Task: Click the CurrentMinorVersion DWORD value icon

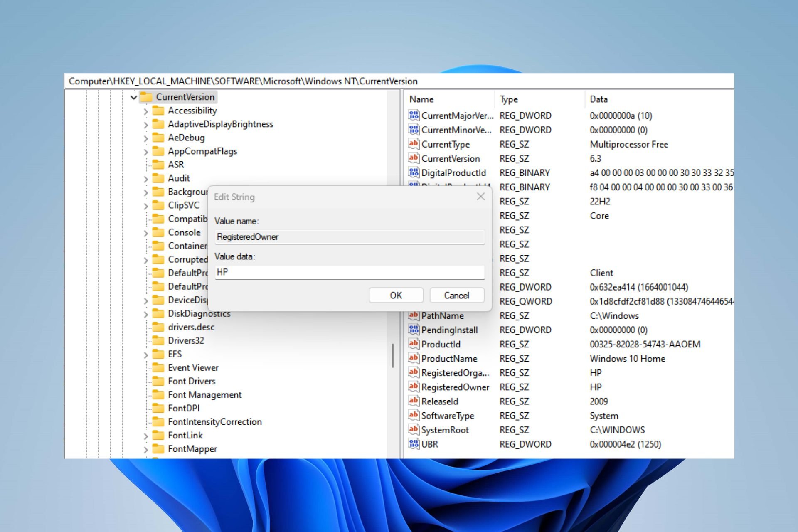Action: coord(414,130)
